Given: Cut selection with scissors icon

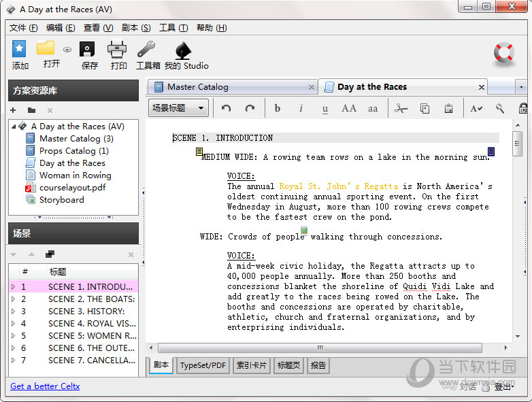Looking at the screenshot, I should 401,109.
